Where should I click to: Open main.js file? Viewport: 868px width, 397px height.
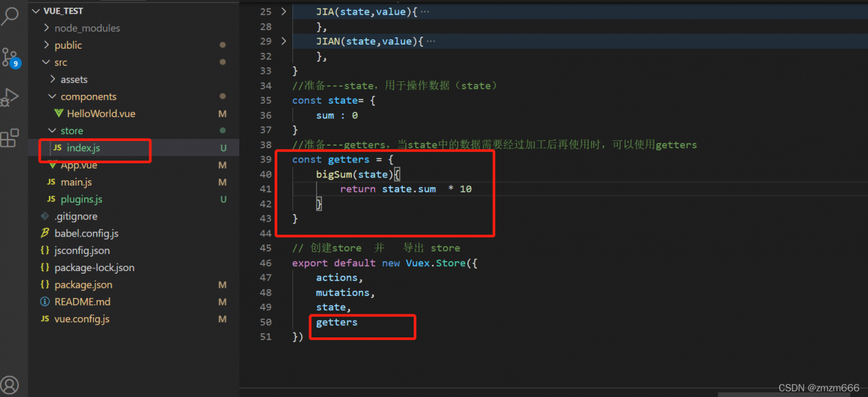point(76,182)
